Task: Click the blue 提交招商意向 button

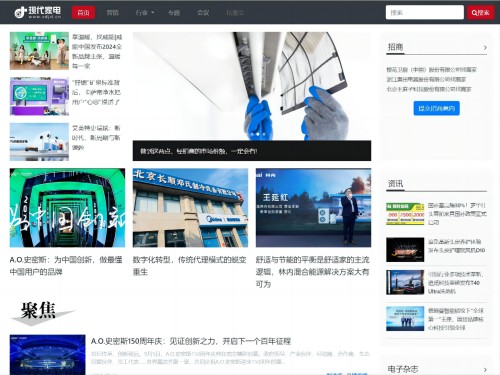Action: [436, 108]
